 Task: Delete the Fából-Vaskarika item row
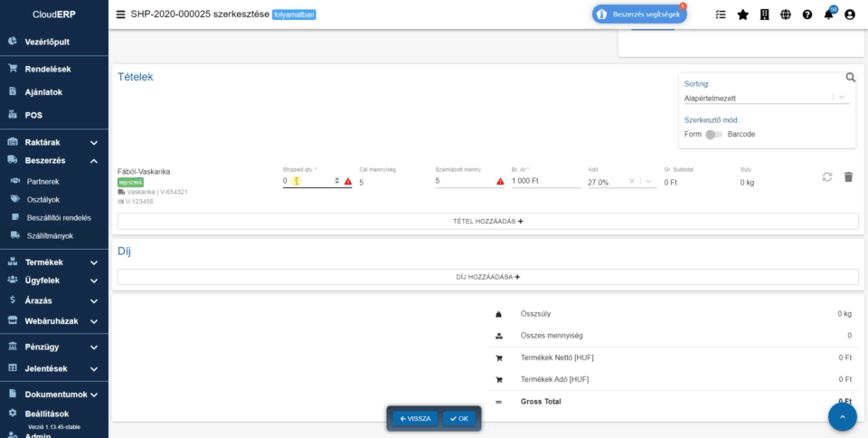[x=848, y=177]
